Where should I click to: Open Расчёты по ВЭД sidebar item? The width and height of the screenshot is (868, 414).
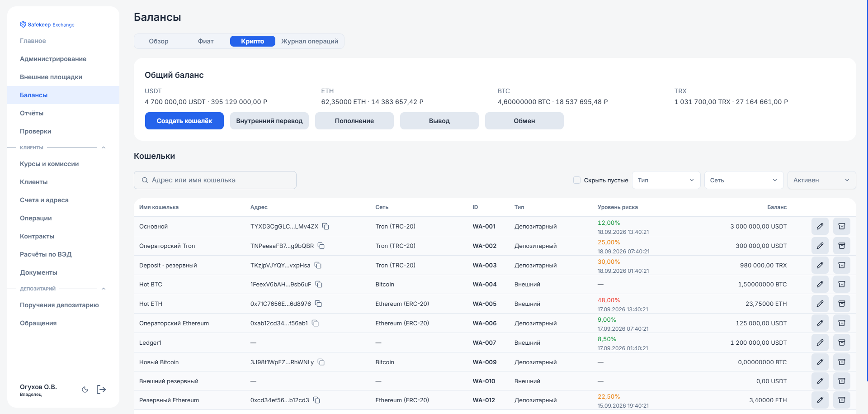tap(63, 254)
